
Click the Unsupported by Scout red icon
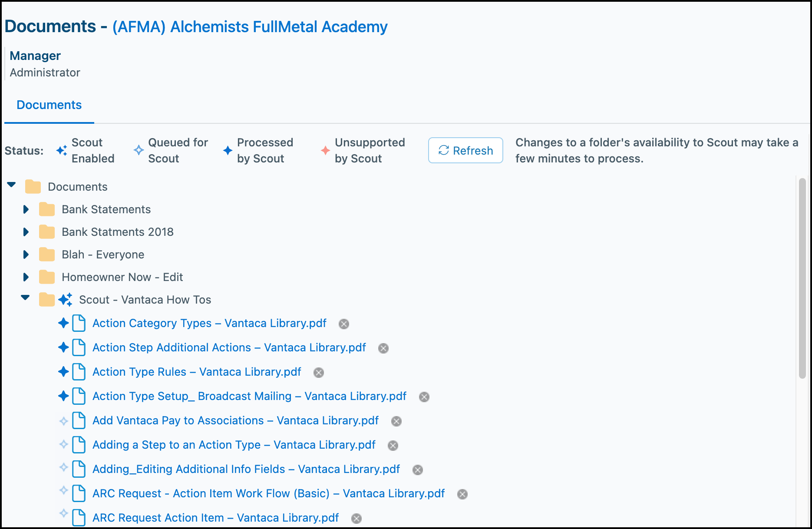point(325,151)
